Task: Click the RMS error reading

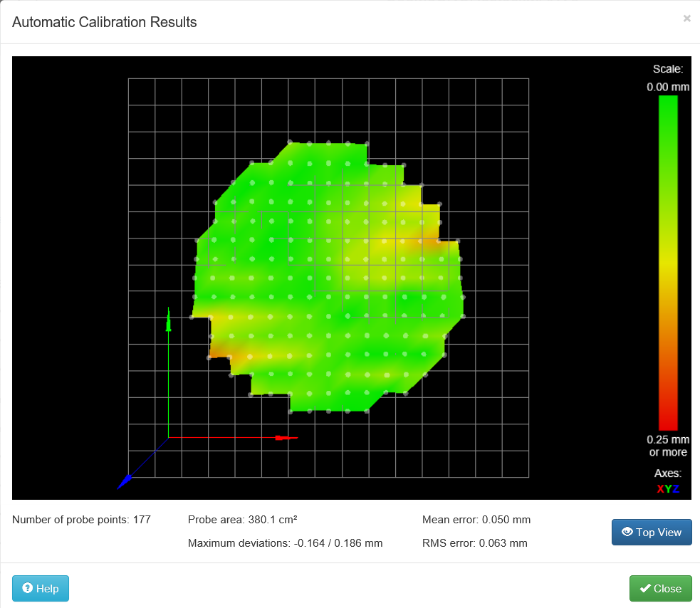Action: [474, 543]
